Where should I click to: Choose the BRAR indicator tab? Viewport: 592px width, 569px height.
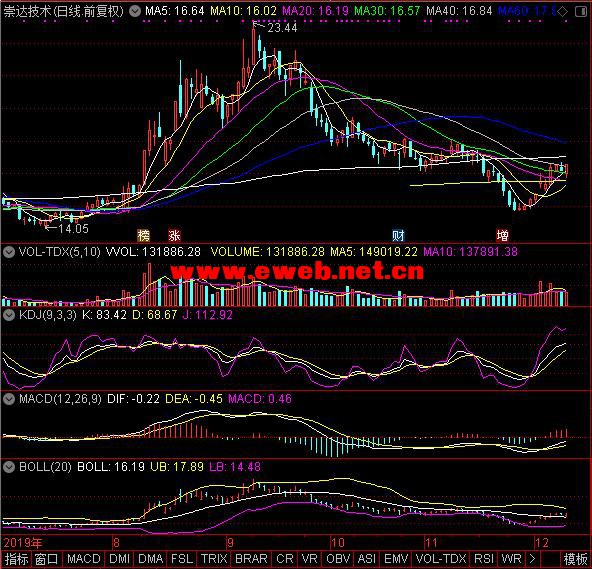point(251,559)
